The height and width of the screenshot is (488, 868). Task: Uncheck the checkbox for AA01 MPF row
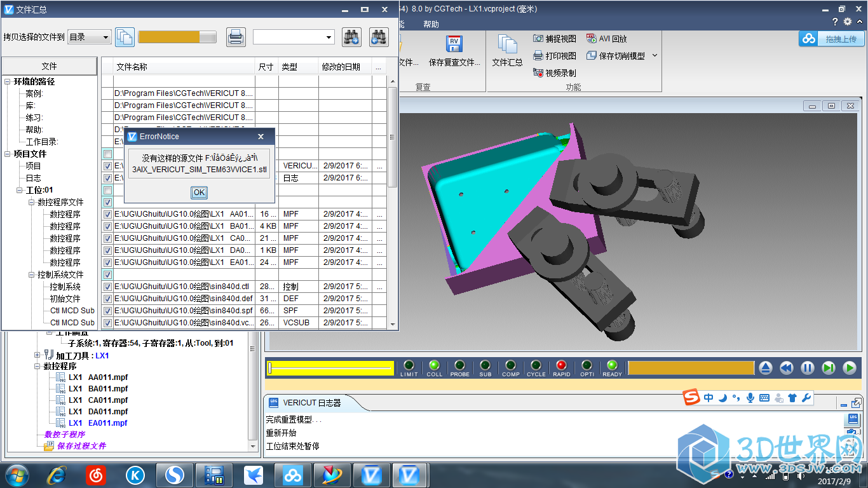107,214
